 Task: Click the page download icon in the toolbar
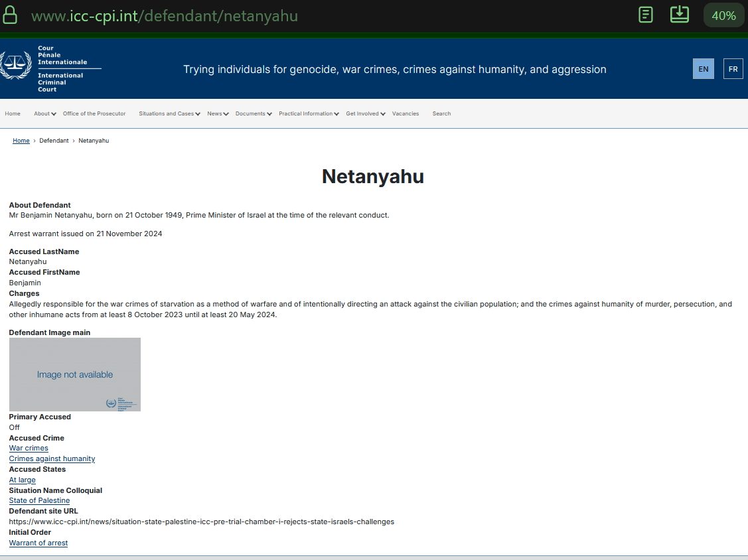679,14
